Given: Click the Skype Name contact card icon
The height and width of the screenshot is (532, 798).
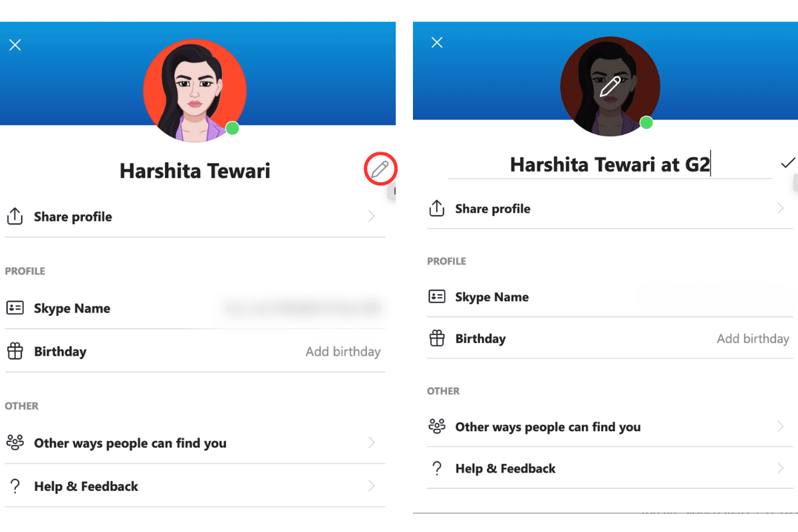Looking at the screenshot, I should pos(15,308).
